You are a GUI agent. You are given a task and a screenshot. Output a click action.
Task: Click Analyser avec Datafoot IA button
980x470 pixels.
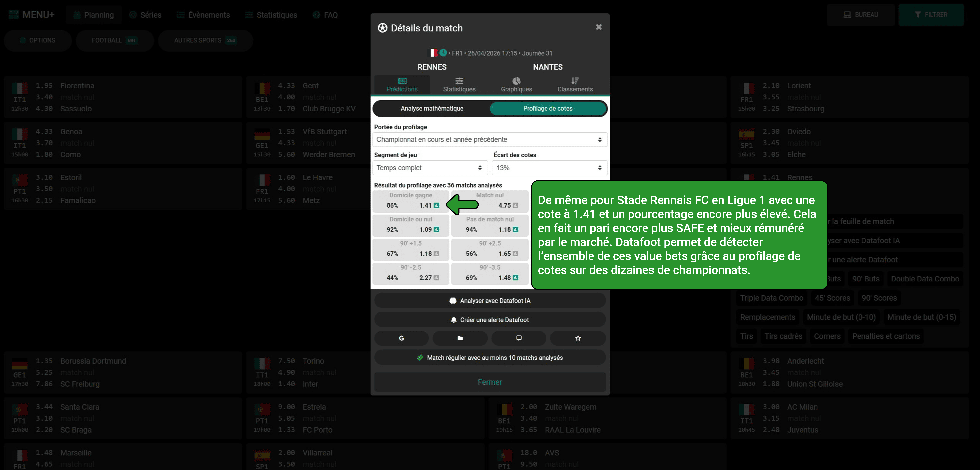[490, 301]
